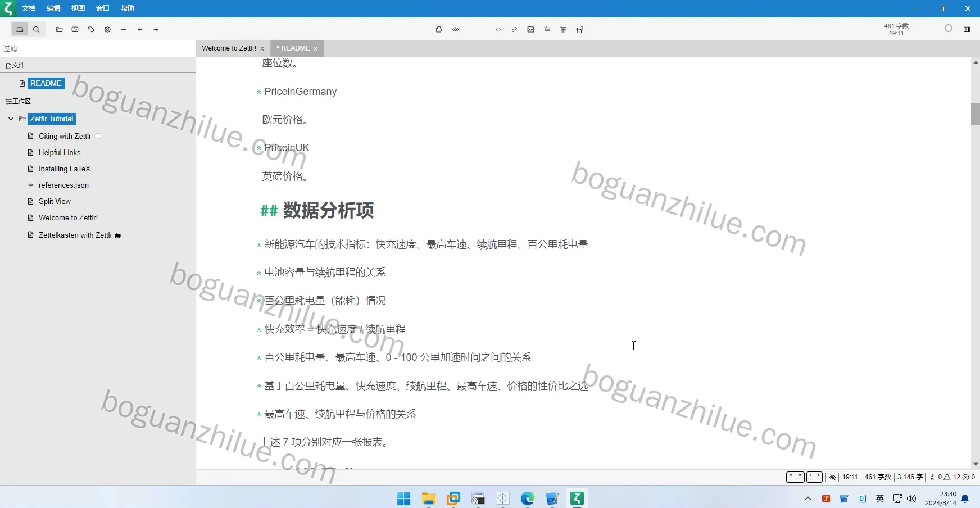Create a new file with plus icon

coord(124,30)
